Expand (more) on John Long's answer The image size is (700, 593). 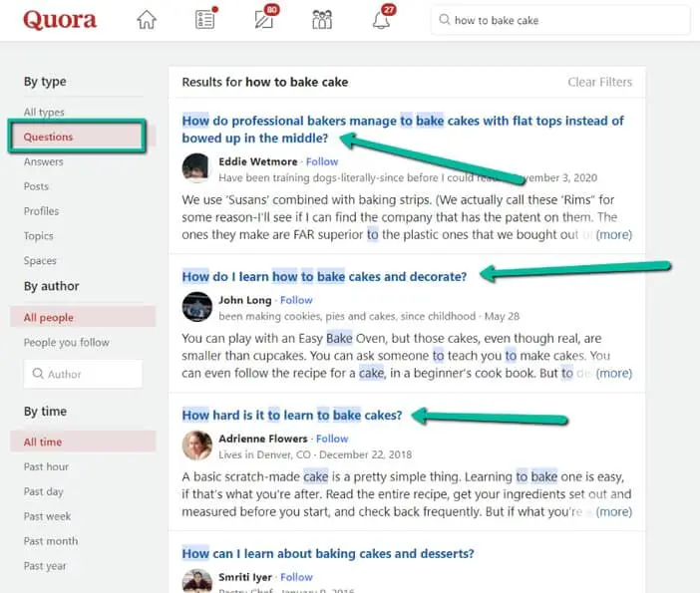[614, 373]
